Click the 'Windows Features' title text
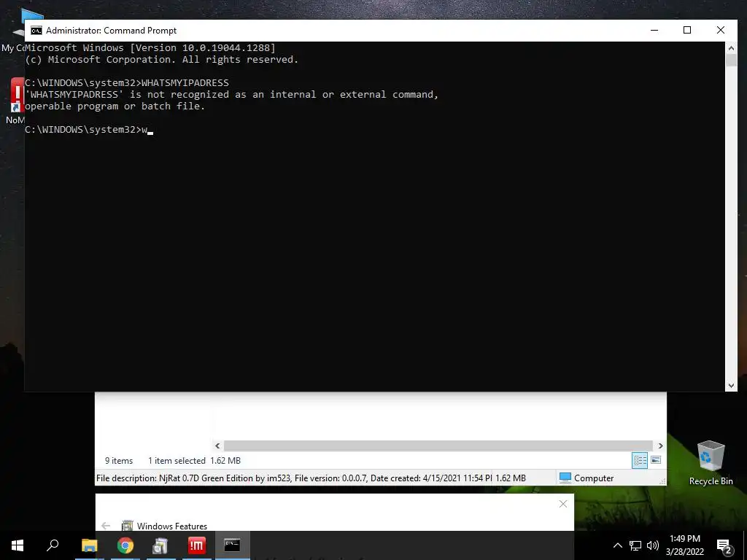 tap(172, 526)
